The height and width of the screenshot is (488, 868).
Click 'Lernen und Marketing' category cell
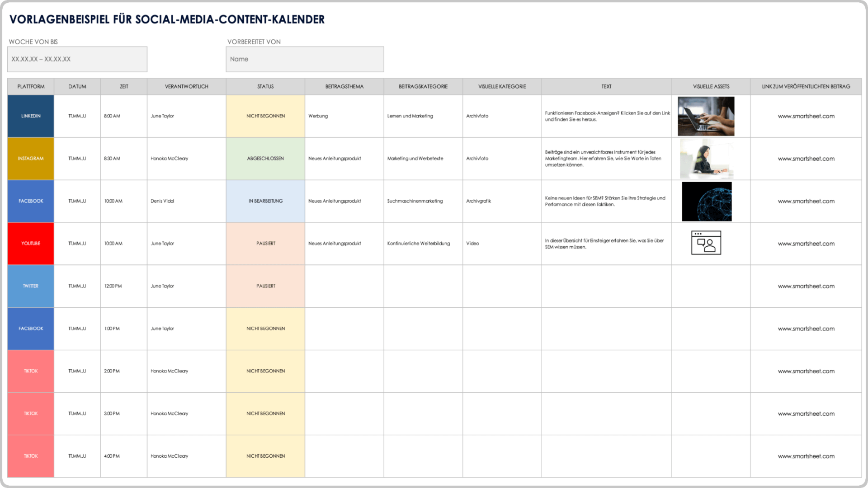423,116
